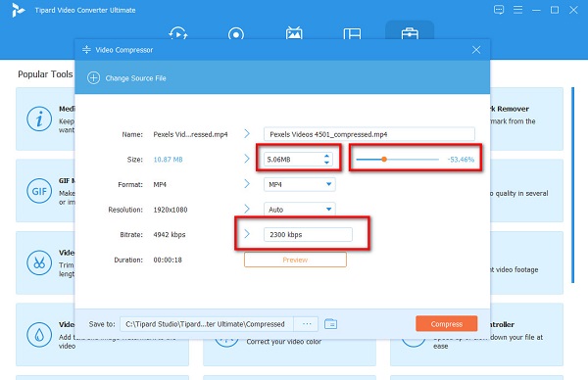This screenshot has height=380, width=588.
Task: Open the Resolution Auto dropdown
Action: [299, 210]
